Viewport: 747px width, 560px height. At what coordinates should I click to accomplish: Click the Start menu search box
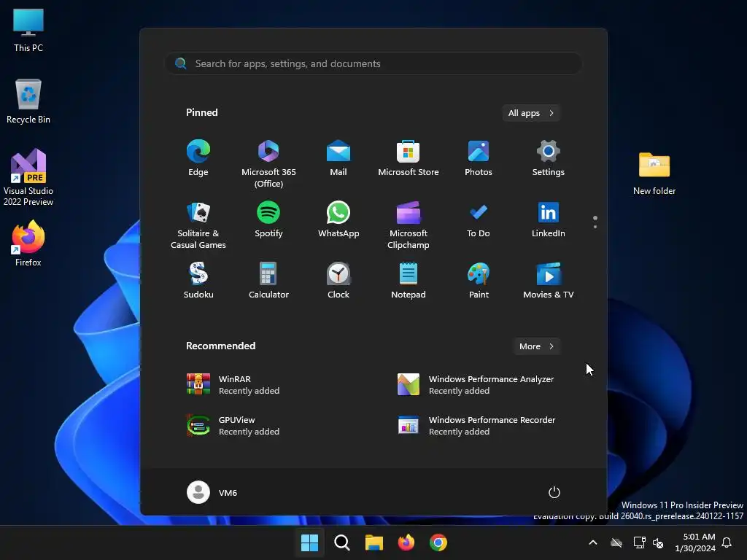(373, 63)
